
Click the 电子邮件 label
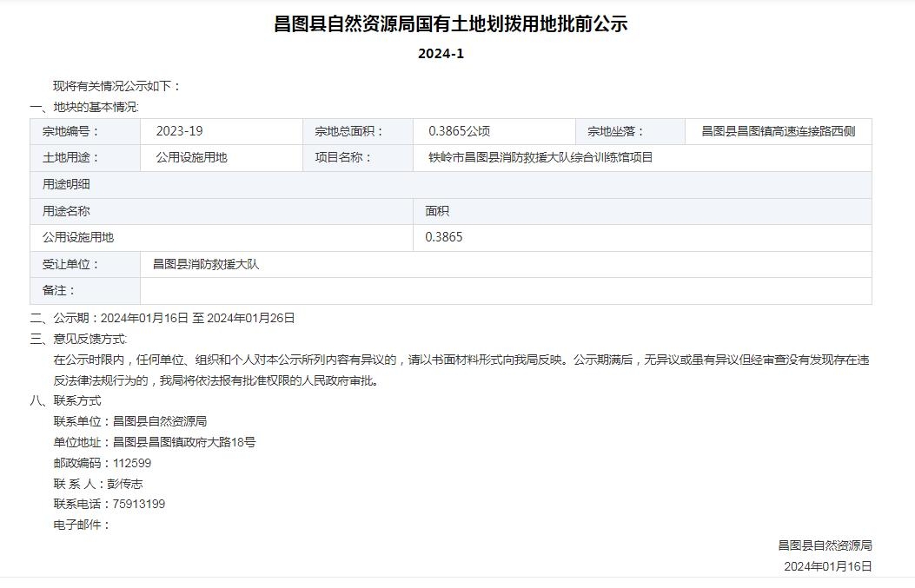81,525
